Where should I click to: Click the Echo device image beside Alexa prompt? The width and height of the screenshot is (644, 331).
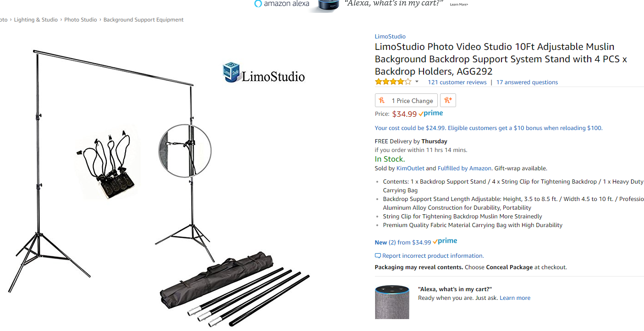[x=392, y=302]
